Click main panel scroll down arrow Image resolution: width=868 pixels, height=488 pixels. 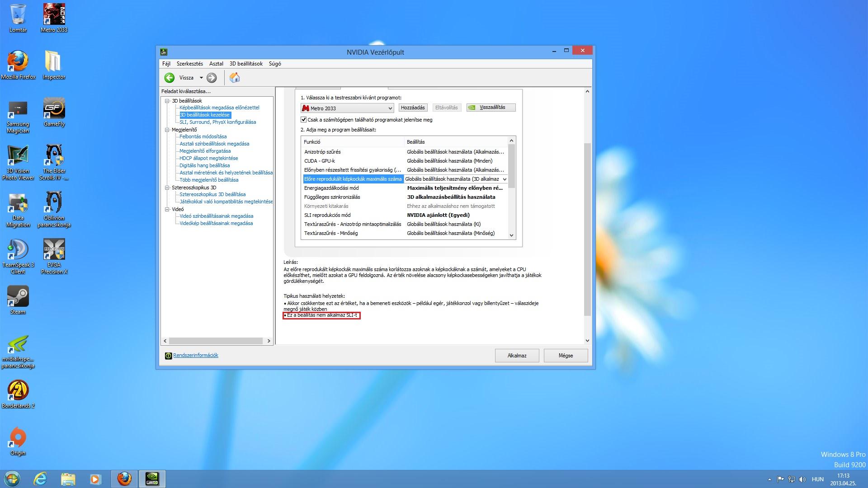587,341
